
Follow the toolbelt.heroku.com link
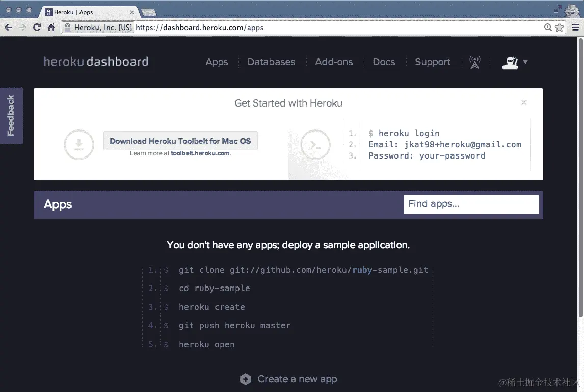(x=200, y=153)
